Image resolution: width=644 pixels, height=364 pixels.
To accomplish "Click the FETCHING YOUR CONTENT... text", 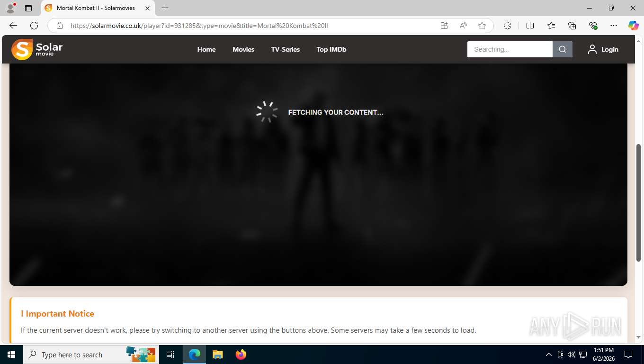I will coord(336,112).
